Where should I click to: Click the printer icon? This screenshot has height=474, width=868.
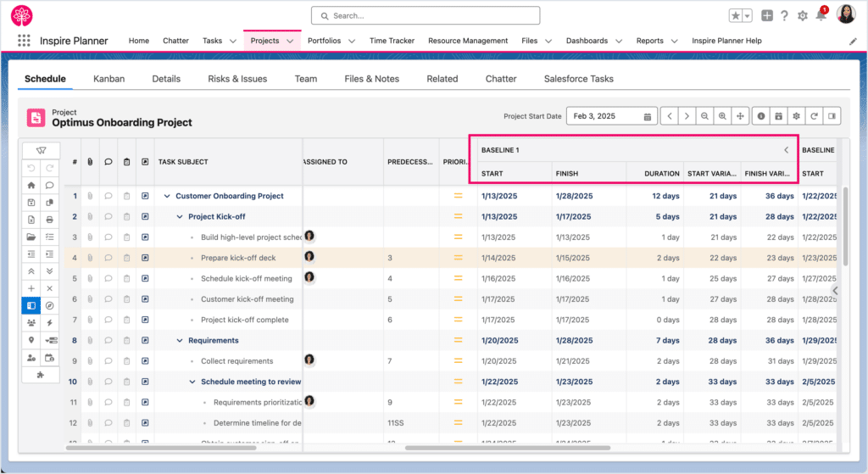[x=50, y=220]
